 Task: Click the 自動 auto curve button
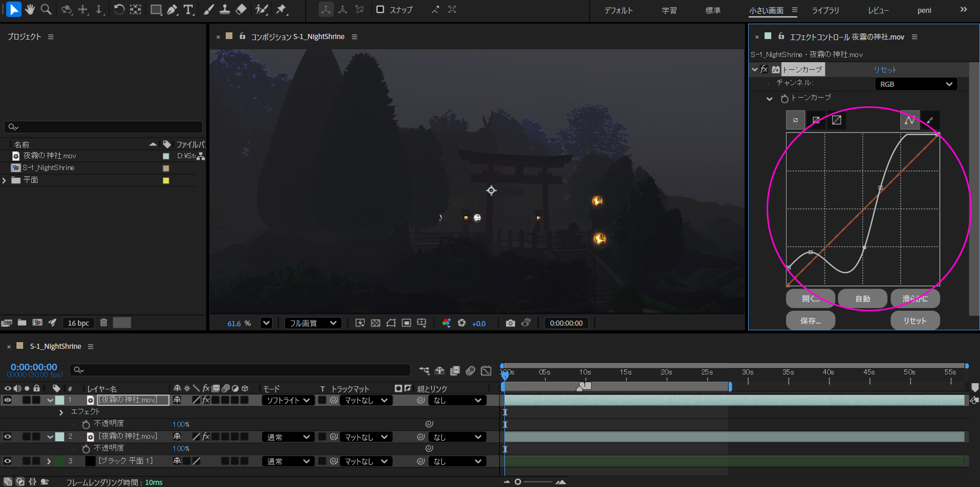862,298
